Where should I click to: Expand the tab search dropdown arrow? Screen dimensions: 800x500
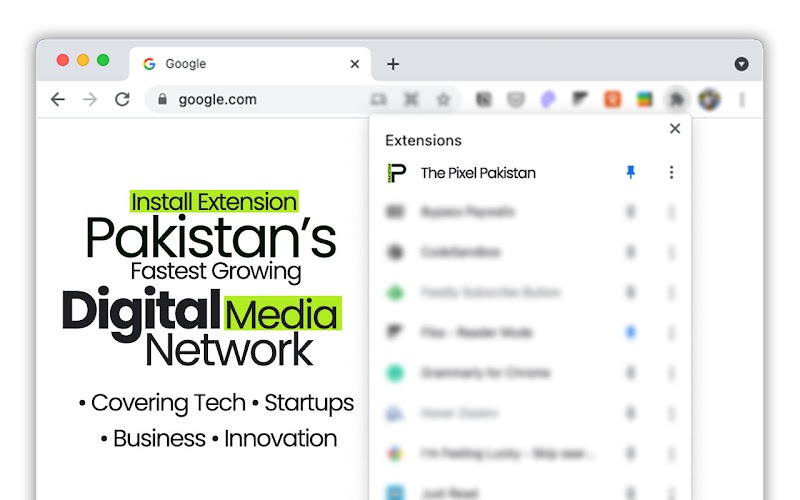[741, 64]
